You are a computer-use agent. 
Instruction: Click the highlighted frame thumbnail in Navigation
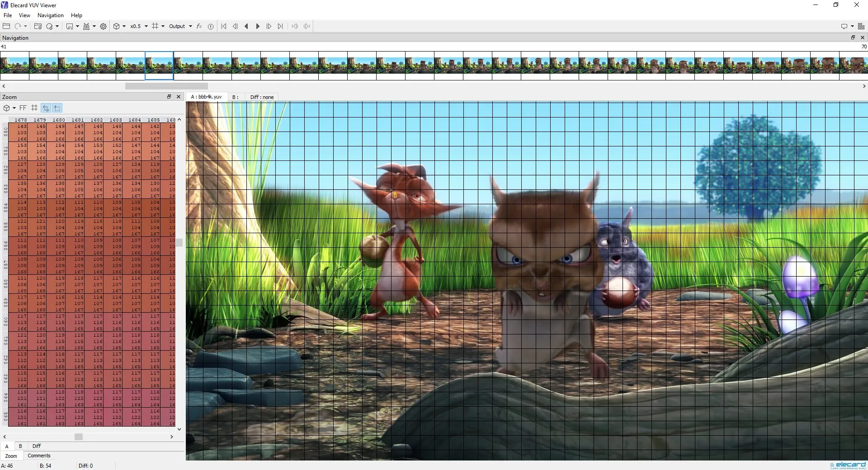click(159, 66)
